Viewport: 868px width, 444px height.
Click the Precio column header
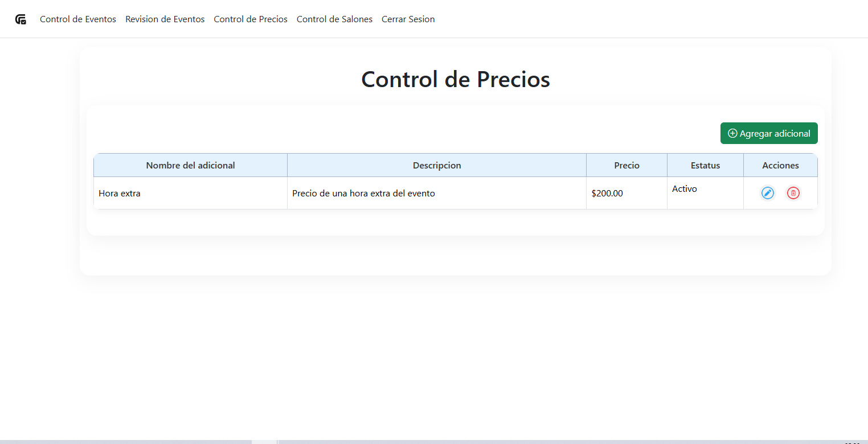coord(627,165)
